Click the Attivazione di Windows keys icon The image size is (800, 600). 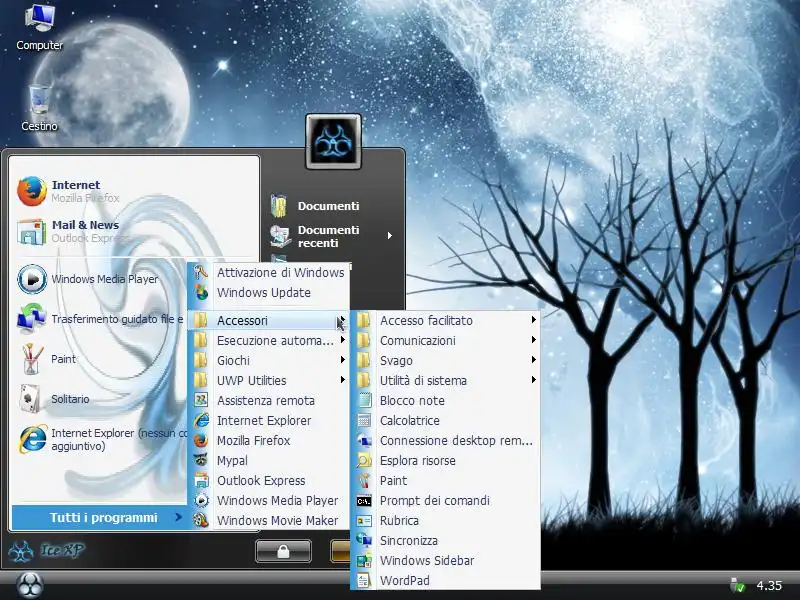pos(201,272)
